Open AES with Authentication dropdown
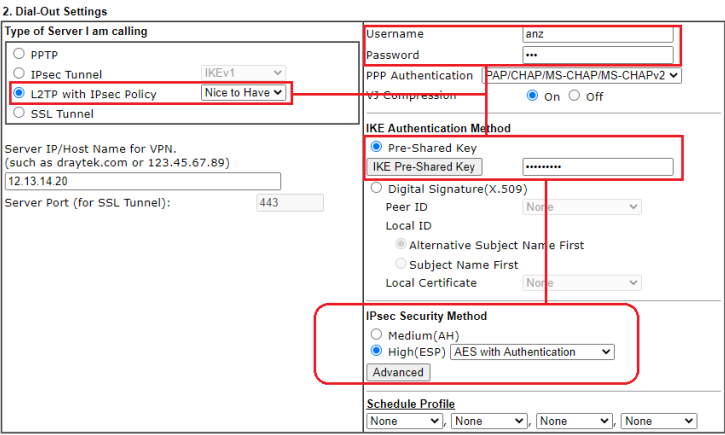 click(x=532, y=352)
